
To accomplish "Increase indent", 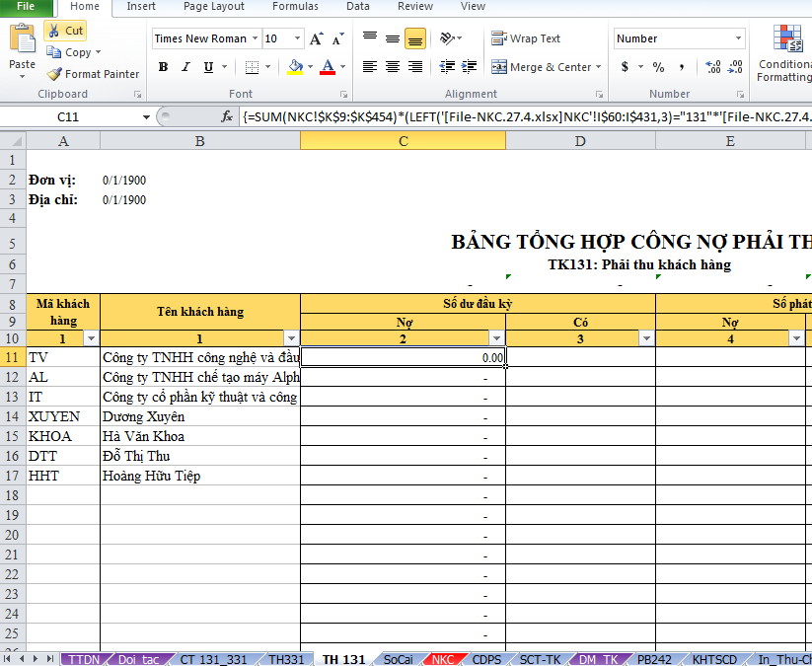I will (x=470, y=67).
